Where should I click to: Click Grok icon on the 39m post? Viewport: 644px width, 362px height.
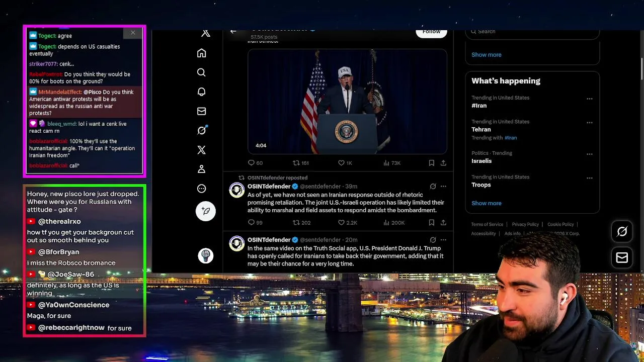(433, 187)
